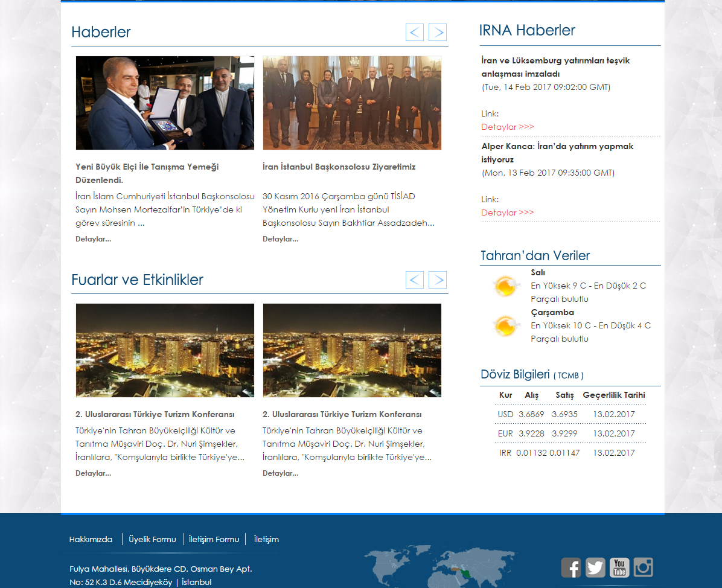The image size is (722, 588).
Task: Click IRR buying rate 0.01132
Action: click(x=531, y=453)
